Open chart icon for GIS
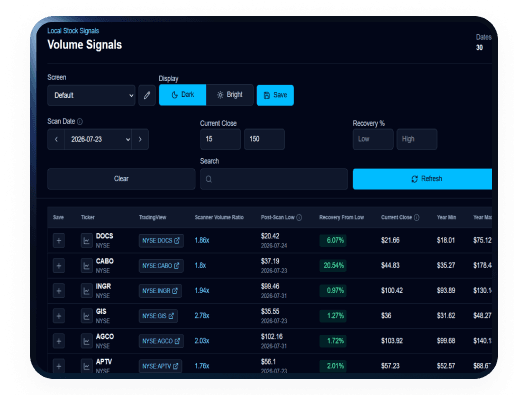 click(87, 316)
